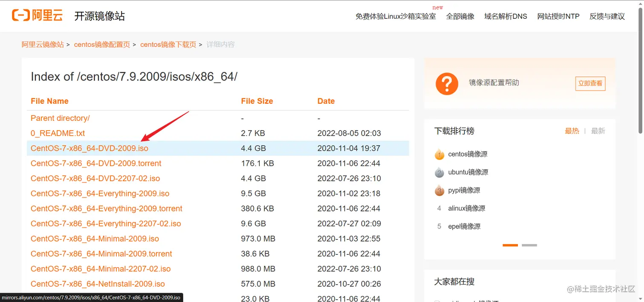Click the 973.0 MB size cell

click(258, 239)
